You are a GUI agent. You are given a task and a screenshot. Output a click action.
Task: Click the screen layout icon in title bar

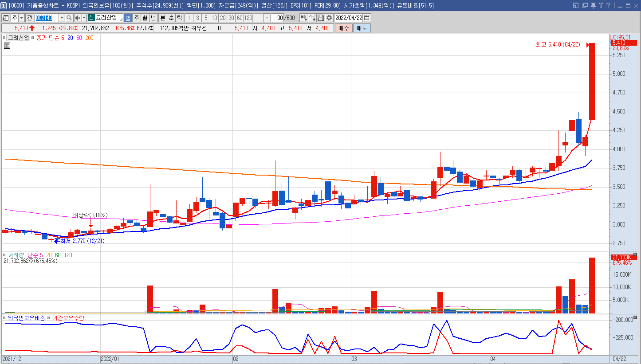[x=575, y=5]
